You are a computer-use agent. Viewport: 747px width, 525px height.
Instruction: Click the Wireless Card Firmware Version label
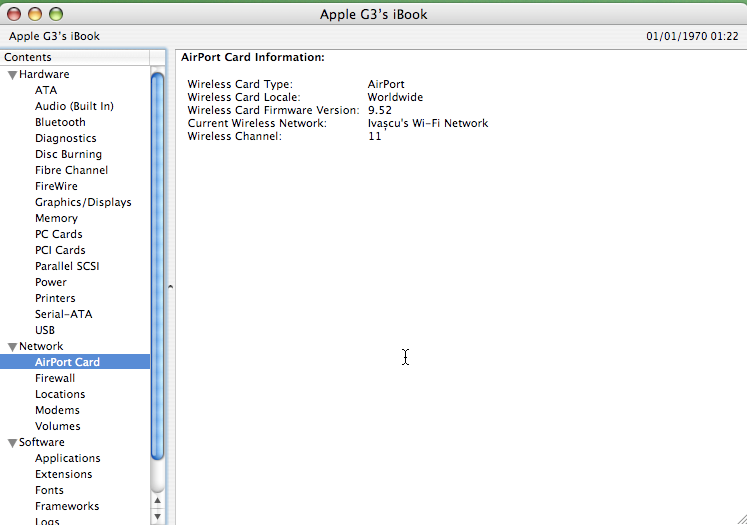point(273,110)
